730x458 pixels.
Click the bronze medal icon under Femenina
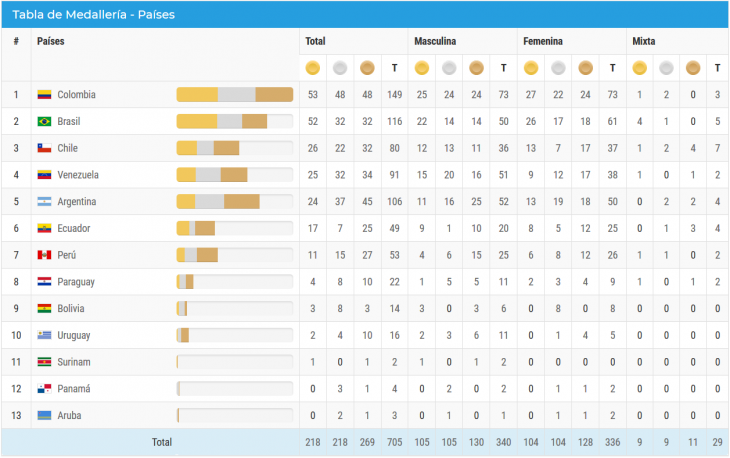point(585,68)
